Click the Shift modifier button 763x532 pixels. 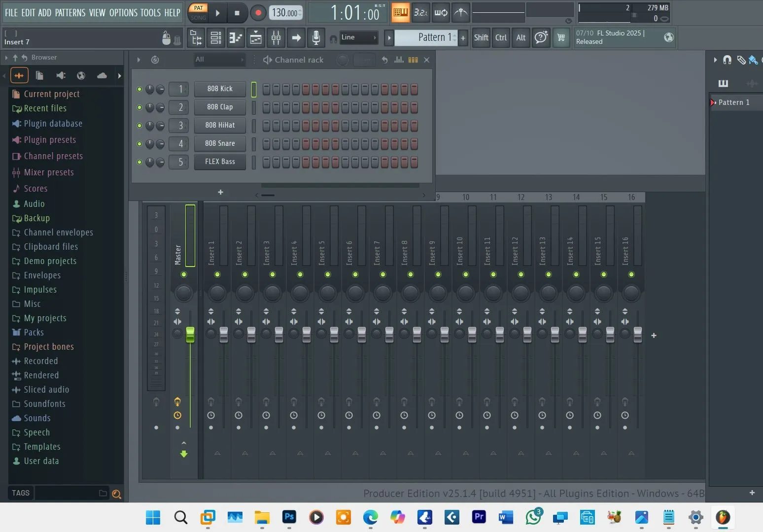point(481,37)
